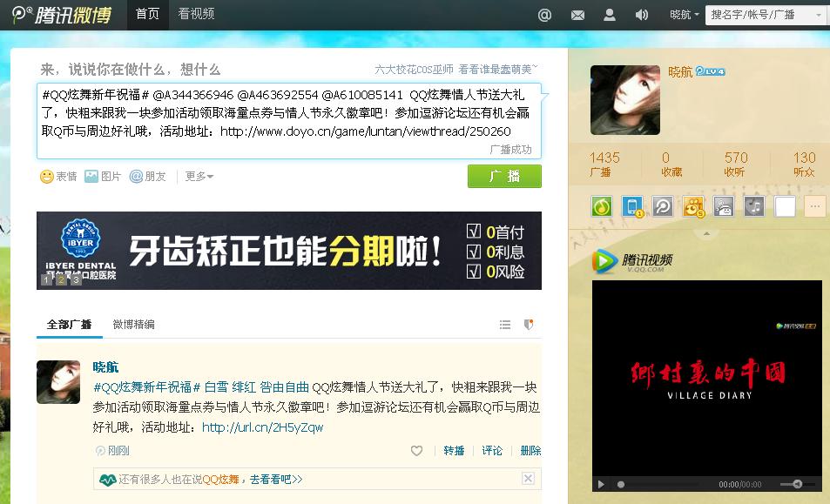The height and width of the screenshot is (504, 830).
Task: View the 0 收藏 favorites count
Action: pyautogui.click(x=671, y=164)
